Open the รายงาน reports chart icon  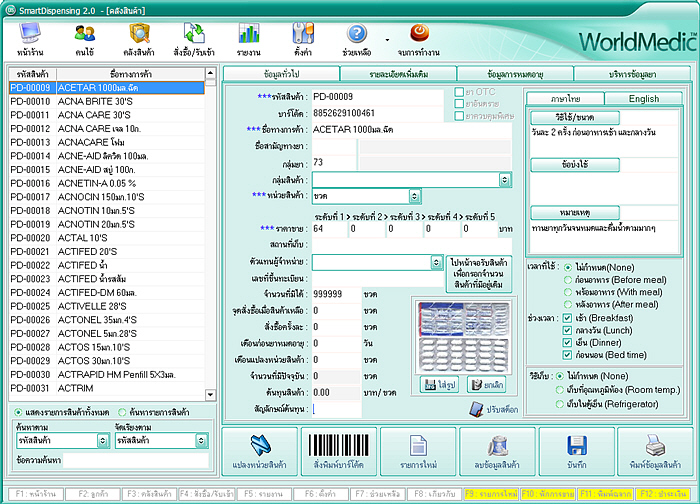249,34
